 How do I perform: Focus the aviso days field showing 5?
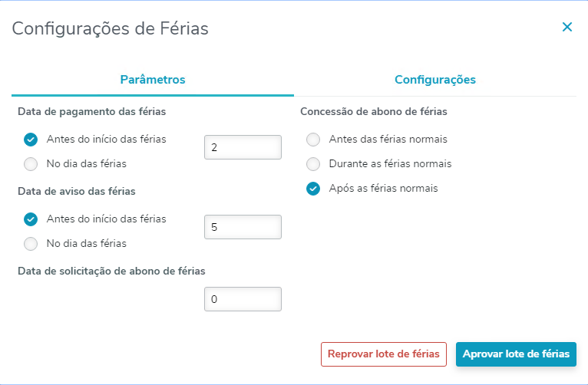pyautogui.click(x=243, y=227)
